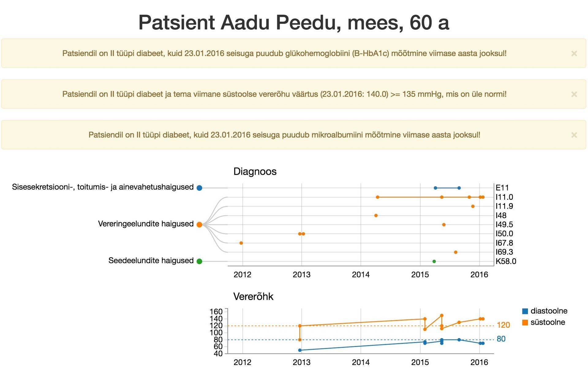Image resolution: width=588 pixels, height=369 pixels.
Task: Click the I11.9 diagnosis data point
Action: pos(473,206)
